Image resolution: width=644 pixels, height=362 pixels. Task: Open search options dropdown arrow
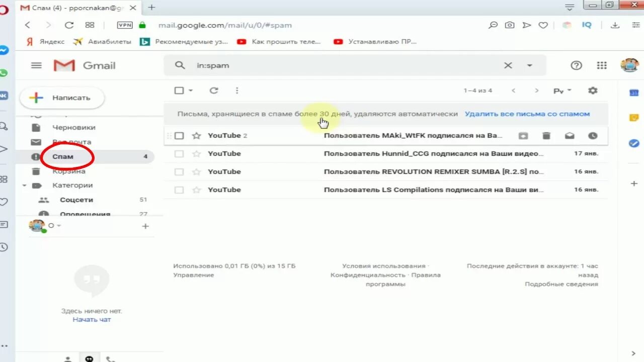point(529,65)
